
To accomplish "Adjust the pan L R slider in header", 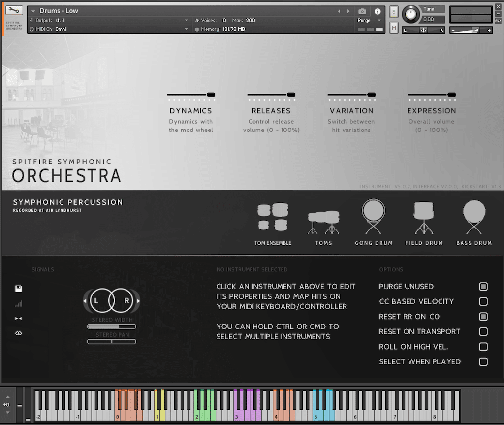I will [x=423, y=30].
